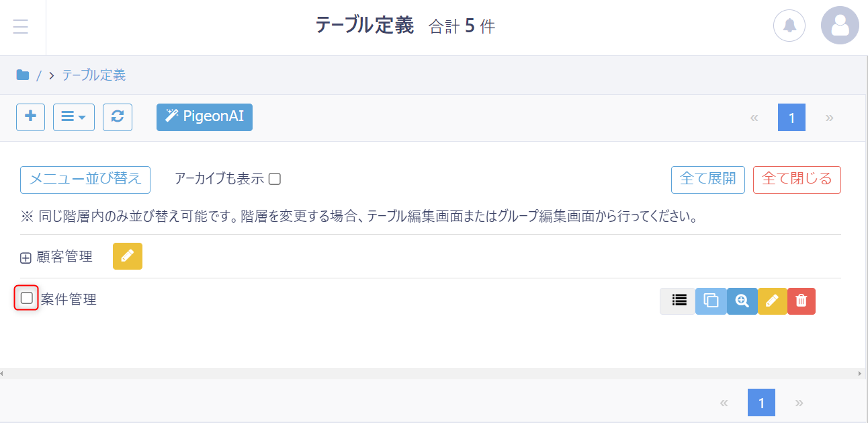Click the 全て閉じる button
Viewport: 868px width, 423px height.
pos(797,180)
